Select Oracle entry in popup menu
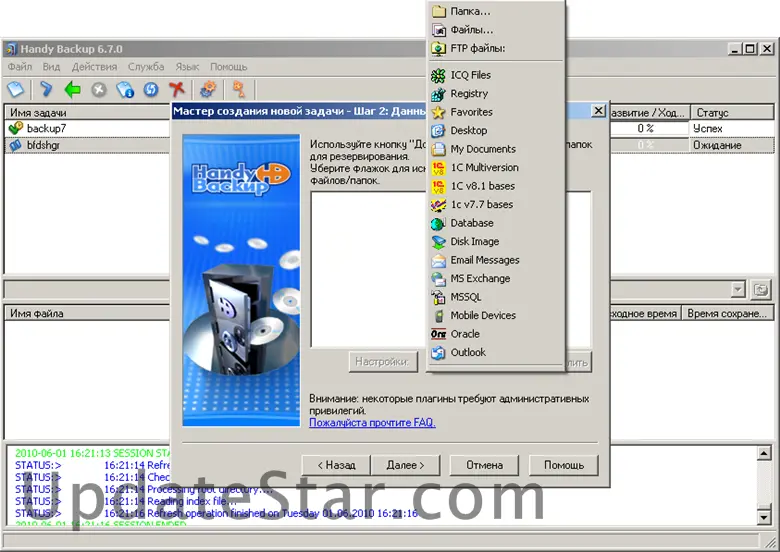Image resolution: width=780 pixels, height=552 pixels. click(496, 334)
